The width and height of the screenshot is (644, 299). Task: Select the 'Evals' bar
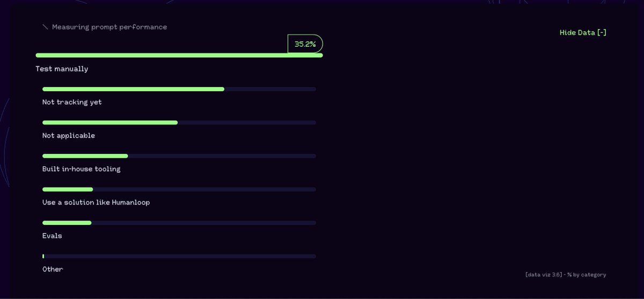pos(179,223)
